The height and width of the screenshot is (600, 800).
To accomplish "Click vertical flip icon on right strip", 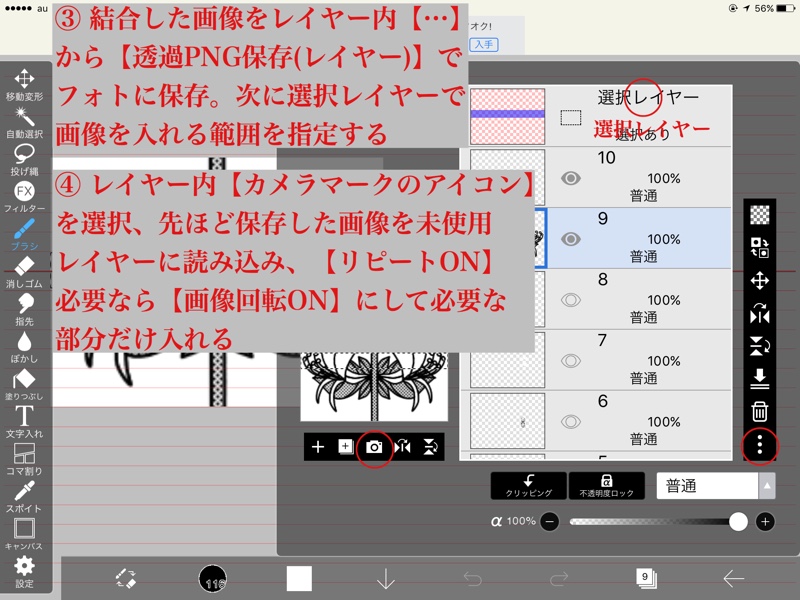I will point(760,346).
